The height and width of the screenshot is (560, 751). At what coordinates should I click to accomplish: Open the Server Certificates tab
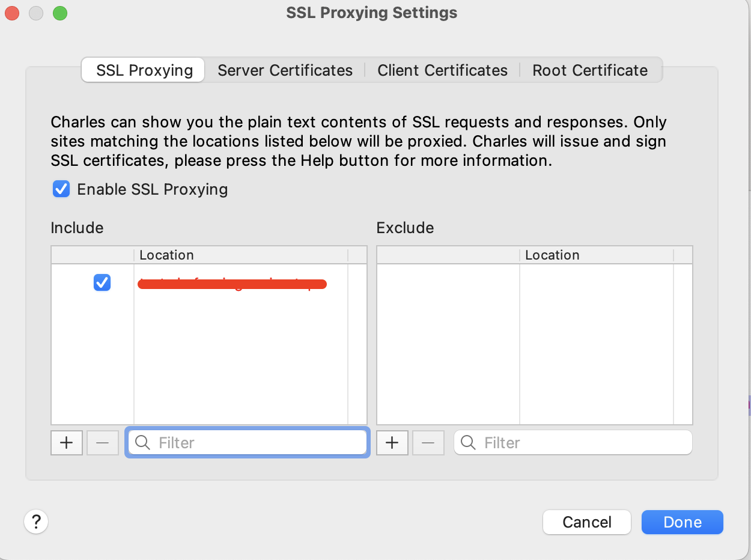285,70
